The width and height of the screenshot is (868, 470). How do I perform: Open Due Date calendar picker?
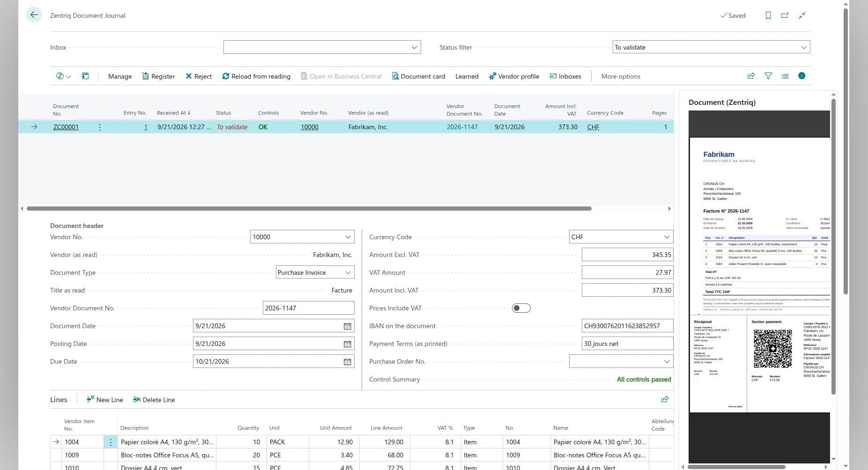click(x=348, y=362)
